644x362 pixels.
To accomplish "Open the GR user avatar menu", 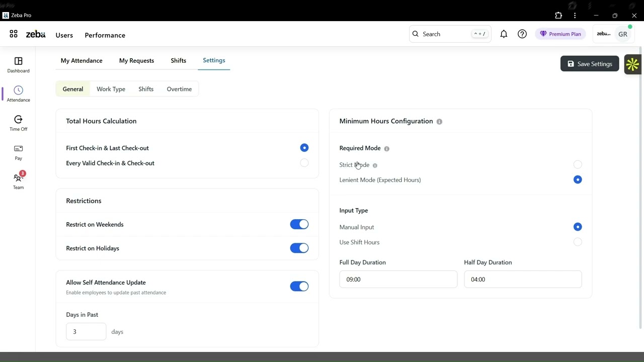I will (x=623, y=34).
